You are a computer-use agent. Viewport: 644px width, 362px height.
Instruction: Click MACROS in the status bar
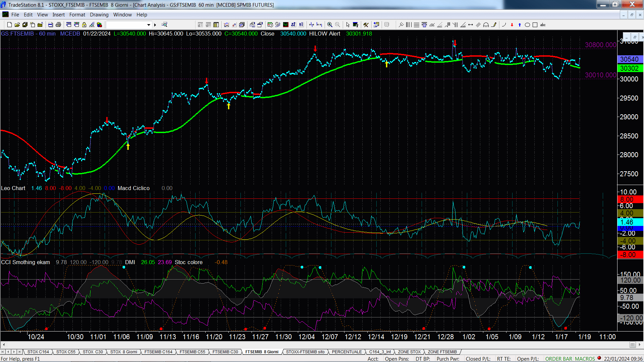(585, 359)
